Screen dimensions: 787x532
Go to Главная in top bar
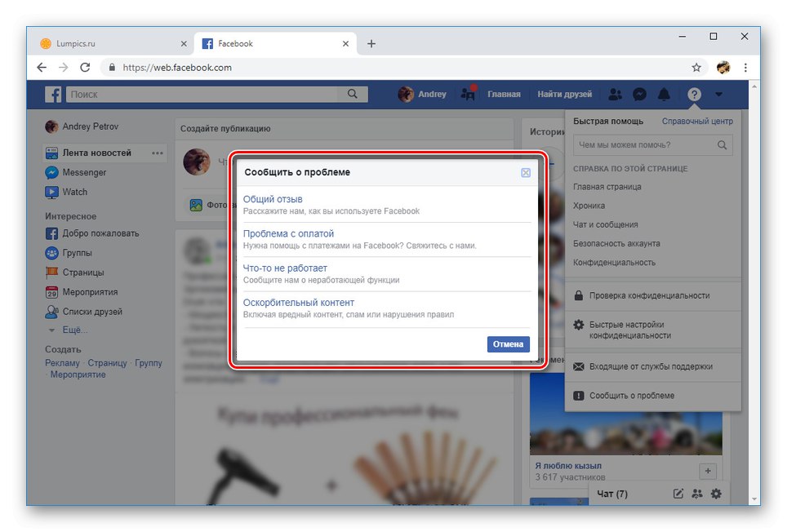click(504, 95)
